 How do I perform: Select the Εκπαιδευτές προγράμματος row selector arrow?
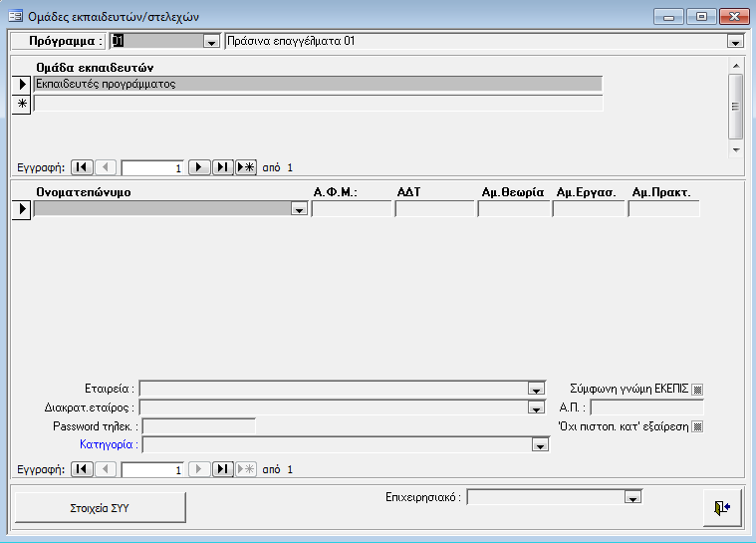click(22, 85)
